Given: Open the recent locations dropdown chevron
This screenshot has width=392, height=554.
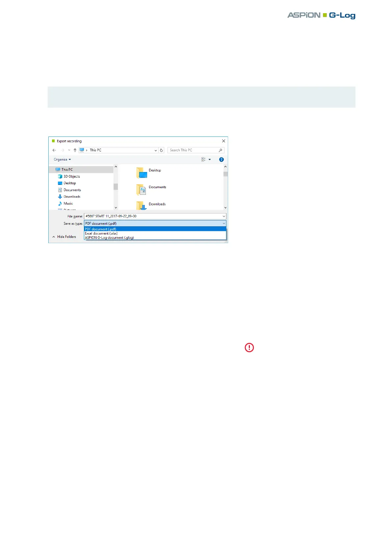Looking at the screenshot, I should [69, 150].
